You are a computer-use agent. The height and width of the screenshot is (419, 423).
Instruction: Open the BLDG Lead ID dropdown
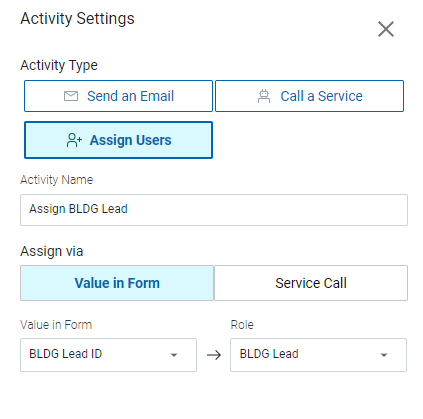click(108, 355)
